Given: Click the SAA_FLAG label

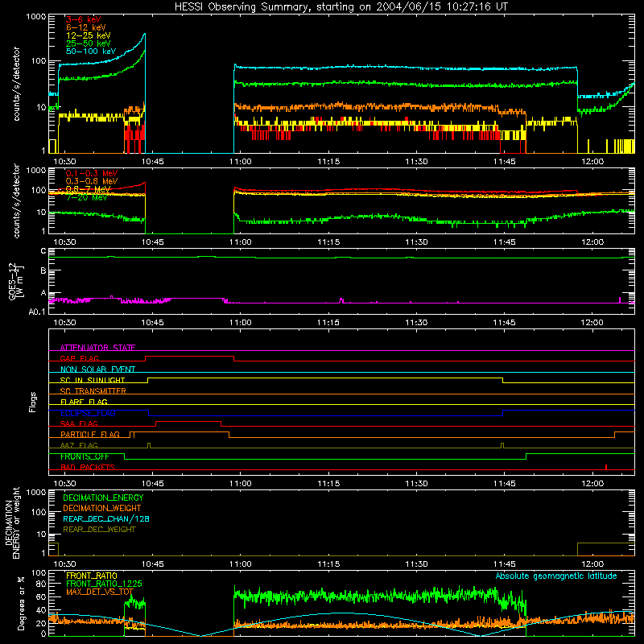Looking at the screenshot, I should tap(79, 423).
